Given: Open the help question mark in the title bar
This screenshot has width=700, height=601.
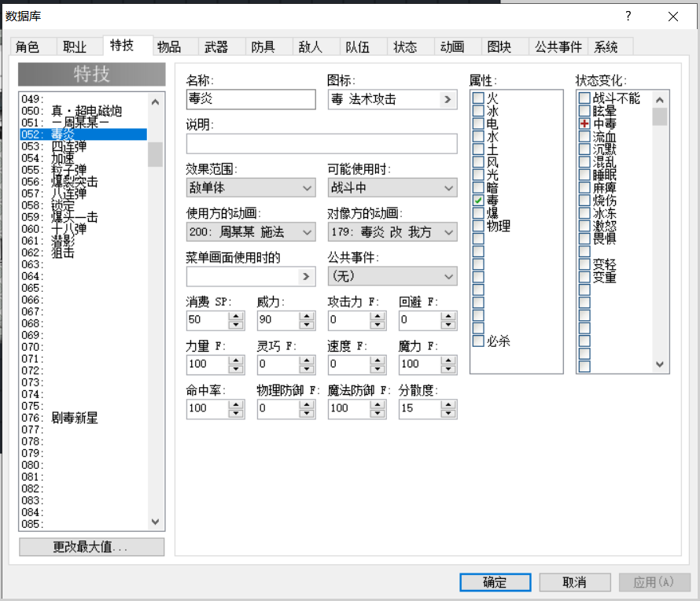Looking at the screenshot, I should [628, 16].
